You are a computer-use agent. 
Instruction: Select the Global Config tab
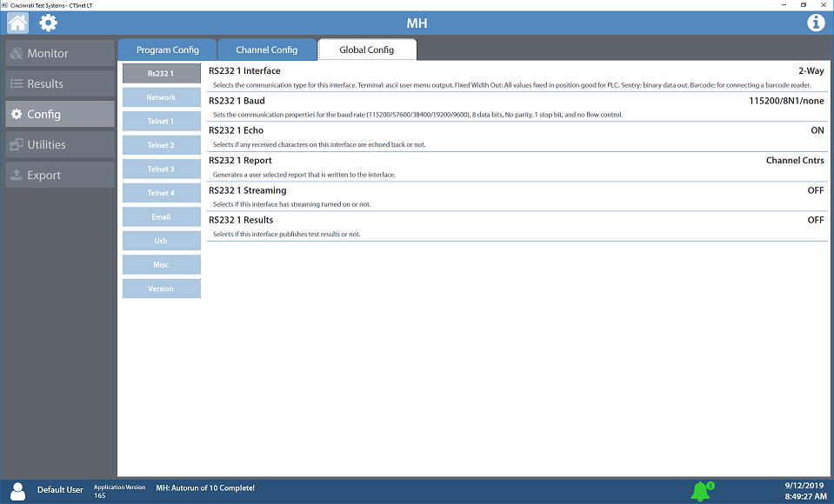pos(367,50)
